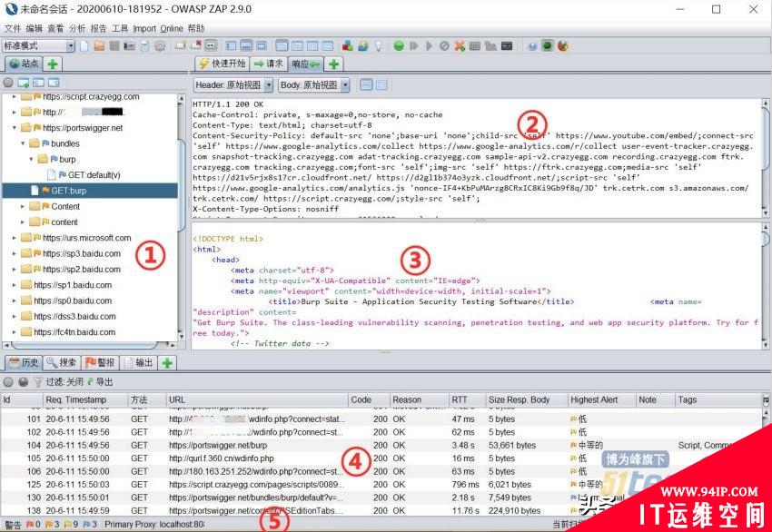Click the Persist Session disk icon
The width and height of the screenshot is (772, 532).
coord(114,45)
